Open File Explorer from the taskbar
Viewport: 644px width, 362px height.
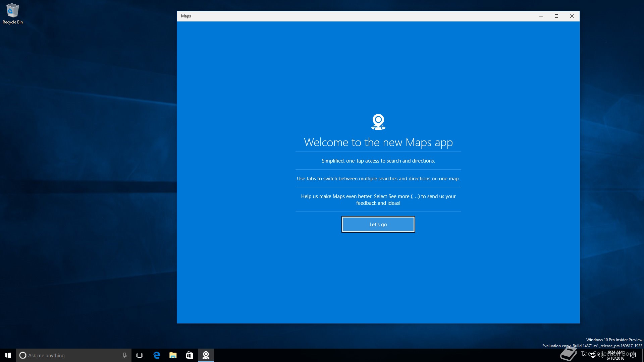pyautogui.click(x=173, y=355)
